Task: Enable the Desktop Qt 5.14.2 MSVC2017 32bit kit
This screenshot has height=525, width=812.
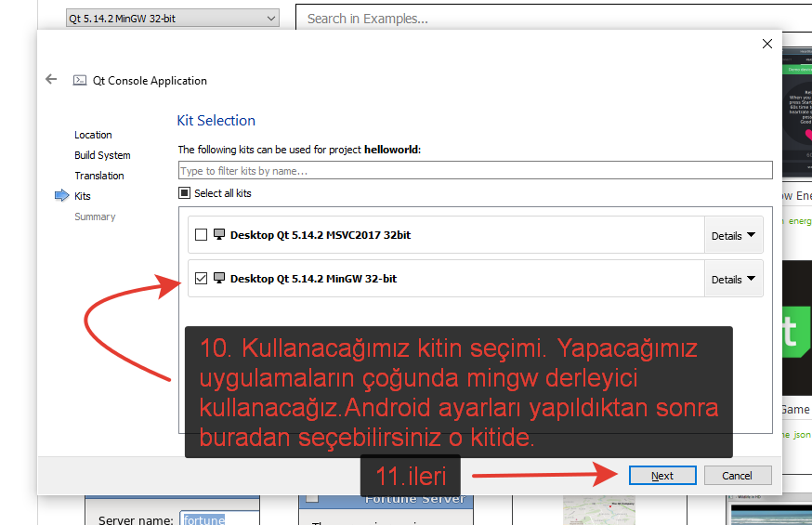Action: click(x=201, y=235)
